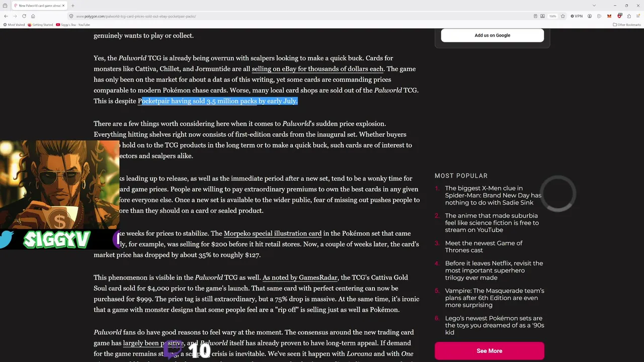Open a new browser tab
The image size is (644, 362).
point(73,6)
